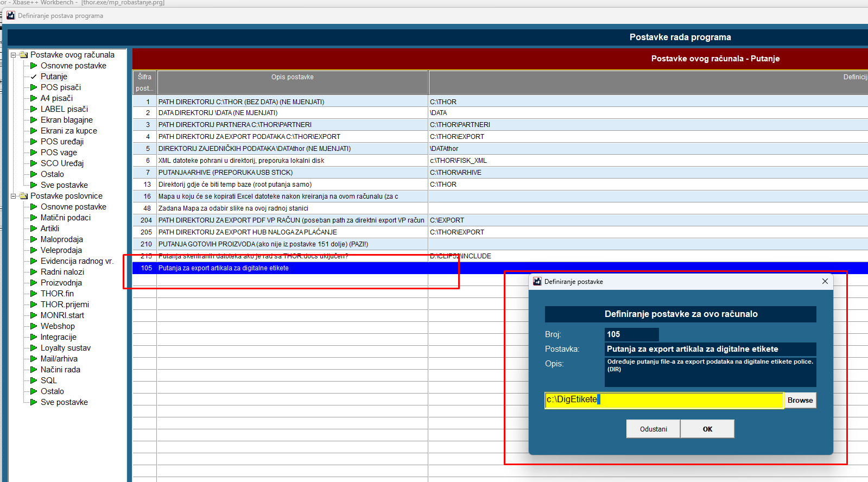Select row 4 PATH DIREKTORIJ ZA EXPORT PODATAKA

(499, 137)
